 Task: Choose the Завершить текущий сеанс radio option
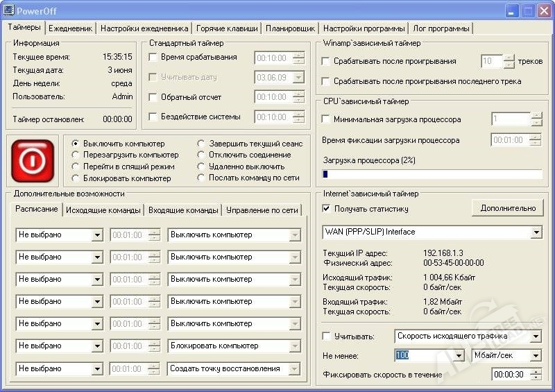pos(202,144)
